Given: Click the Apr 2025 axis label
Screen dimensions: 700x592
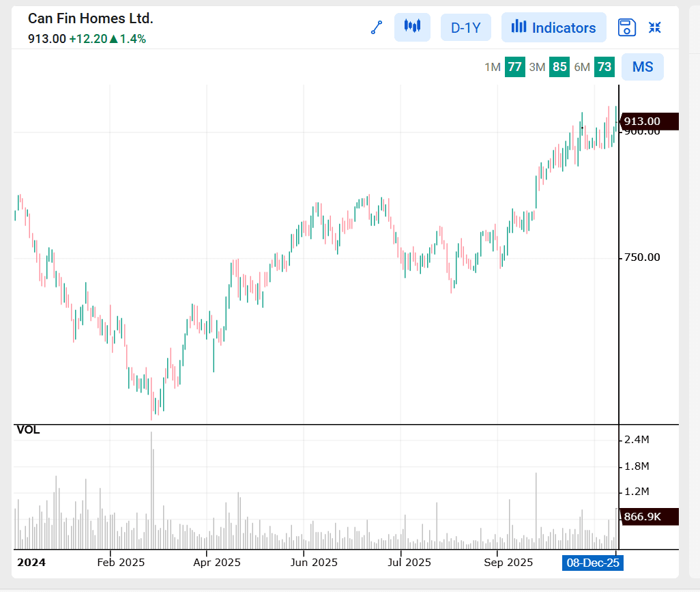Looking at the screenshot, I should [x=217, y=563].
